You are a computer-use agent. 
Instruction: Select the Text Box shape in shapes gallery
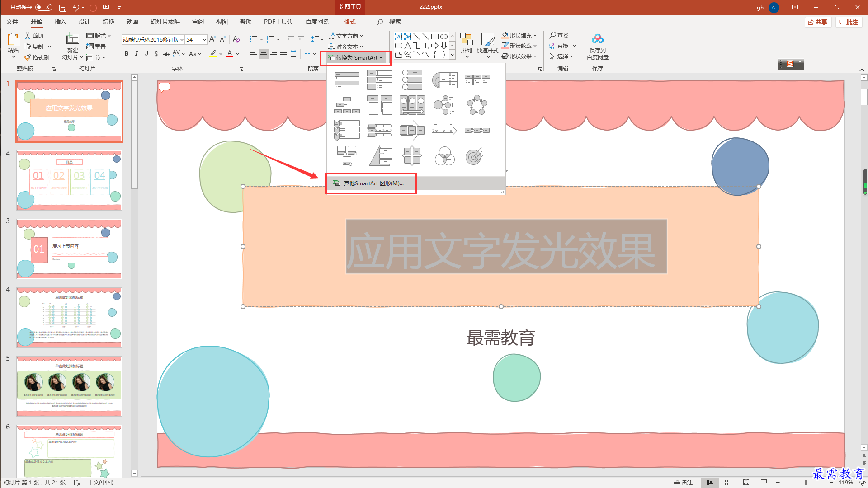399,37
